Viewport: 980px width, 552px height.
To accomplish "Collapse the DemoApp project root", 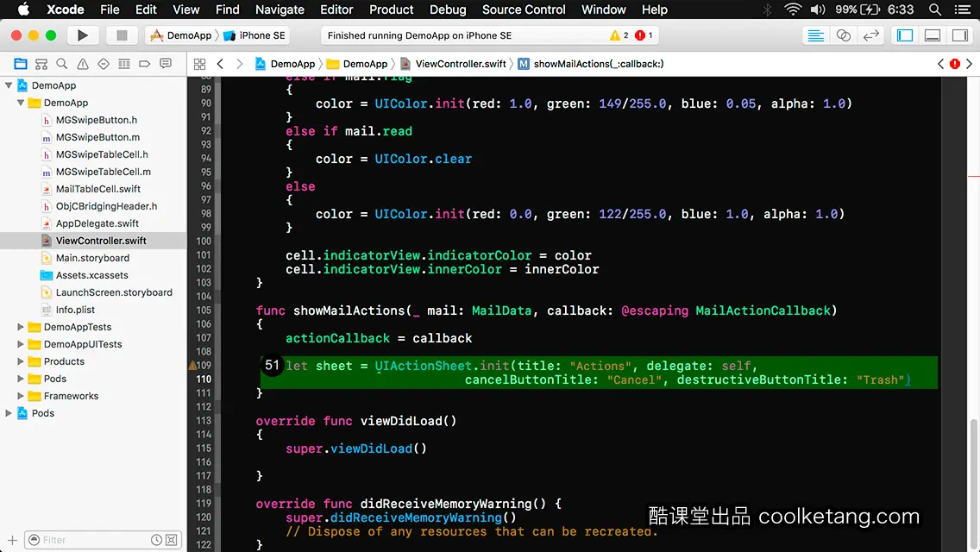I will pyautogui.click(x=9, y=85).
